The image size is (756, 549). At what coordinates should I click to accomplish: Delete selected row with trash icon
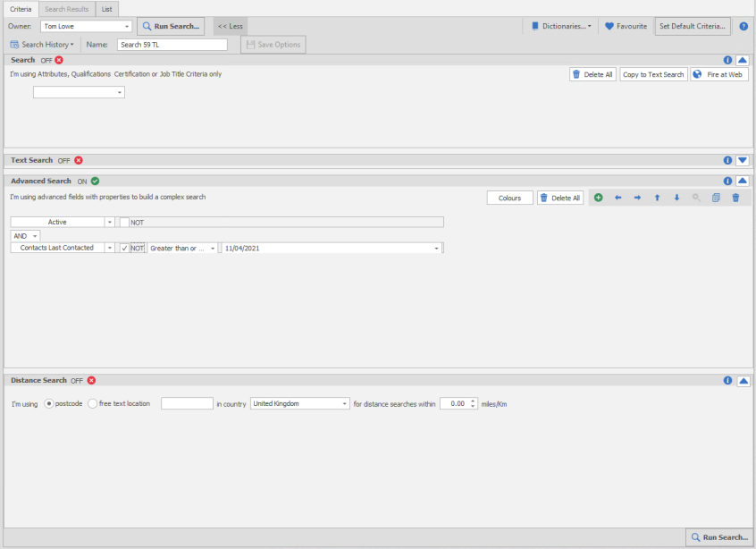[735, 198]
